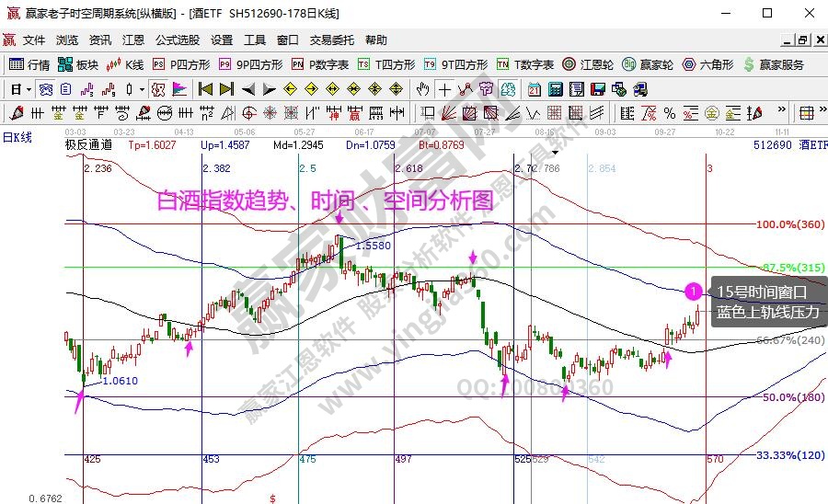Open the 六角形 hexagon tool
This screenshot has width=828, height=504.
click(706, 64)
